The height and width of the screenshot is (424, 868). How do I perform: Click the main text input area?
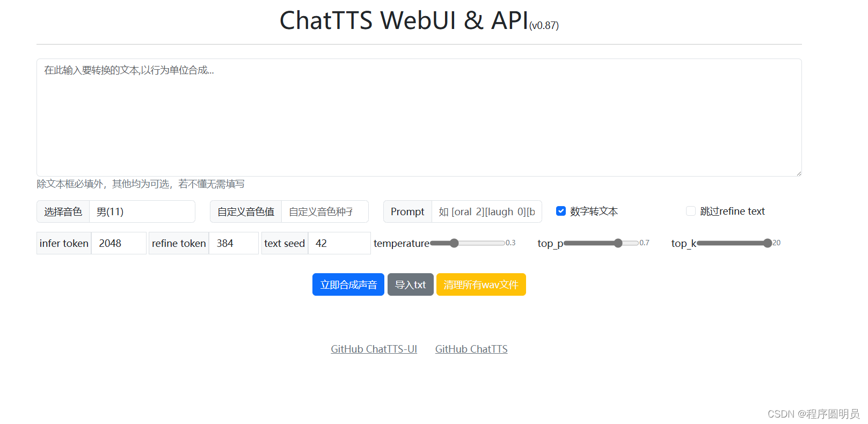pyautogui.click(x=419, y=118)
